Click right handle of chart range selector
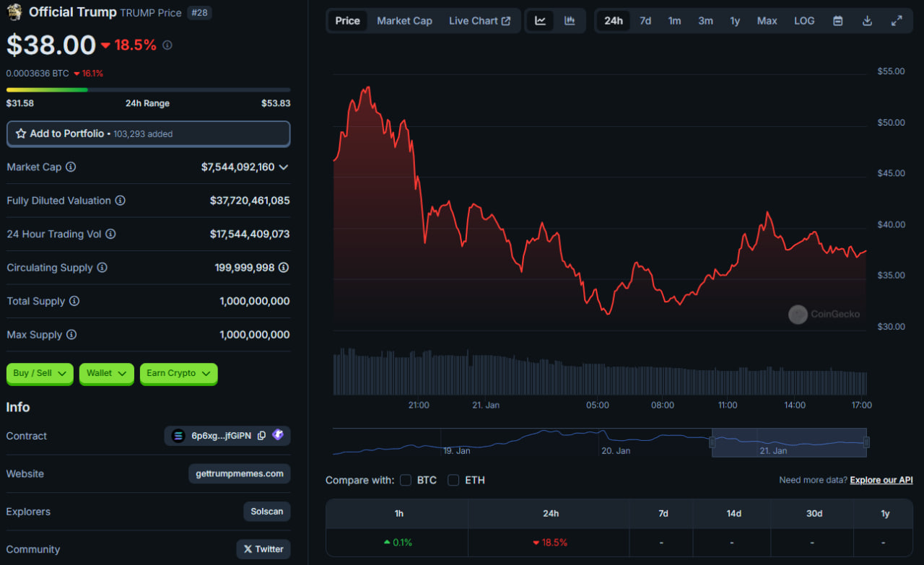This screenshot has width=924, height=565. point(866,442)
